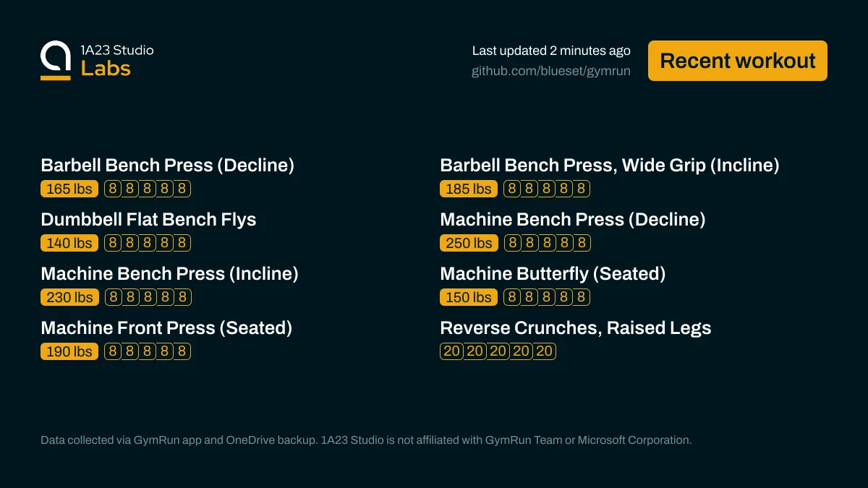Click first 20-rep set of Reverse Crunches
868x488 pixels.
pos(451,351)
